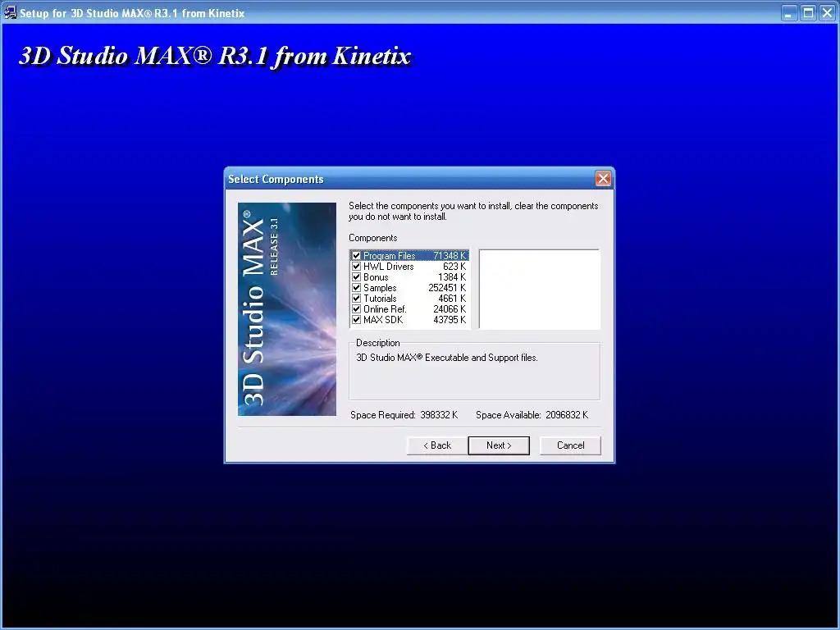Select the HWL Drivers label
This screenshot has height=630, width=840.
[388, 267]
